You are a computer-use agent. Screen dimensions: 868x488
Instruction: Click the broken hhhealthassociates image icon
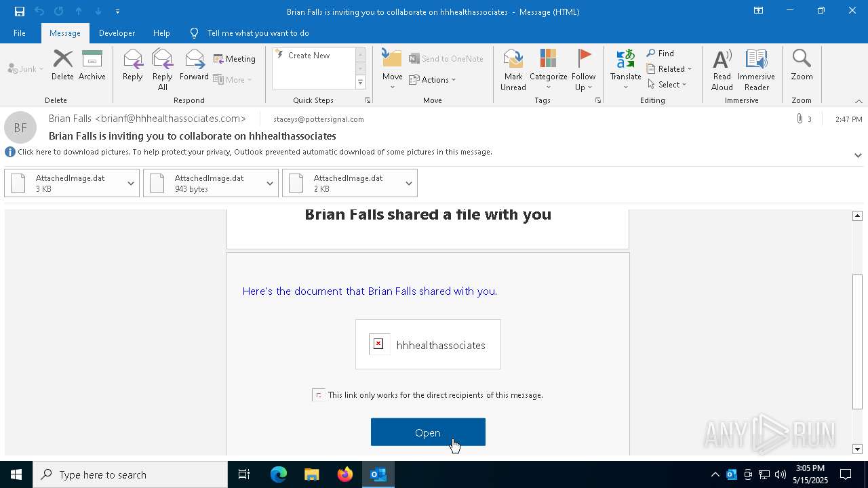coord(378,344)
